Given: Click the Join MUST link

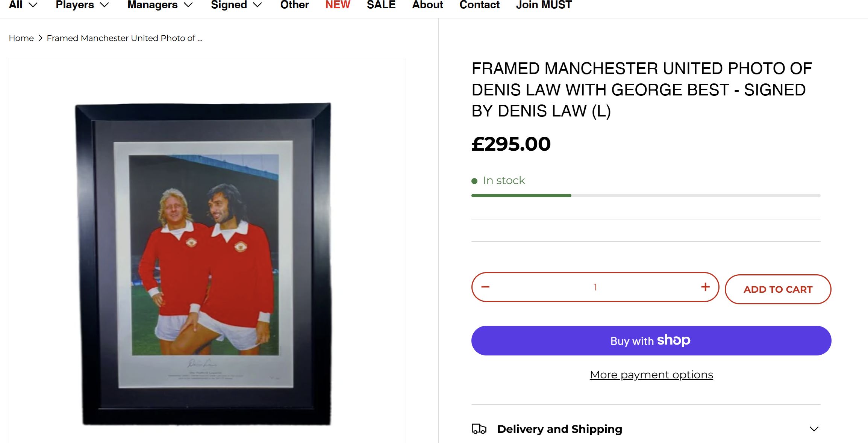Looking at the screenshot, I should tap(544, 5).
